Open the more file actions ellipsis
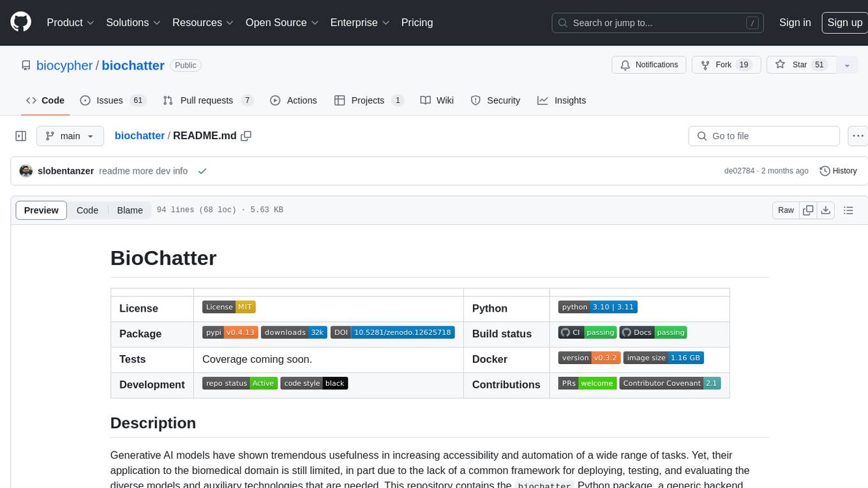 [x=858, y=136]
